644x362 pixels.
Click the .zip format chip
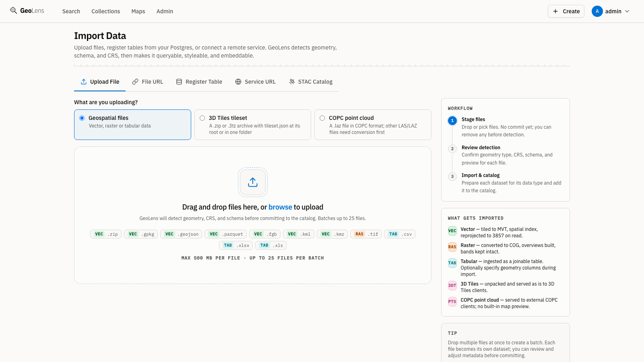(x=106, y=234)
